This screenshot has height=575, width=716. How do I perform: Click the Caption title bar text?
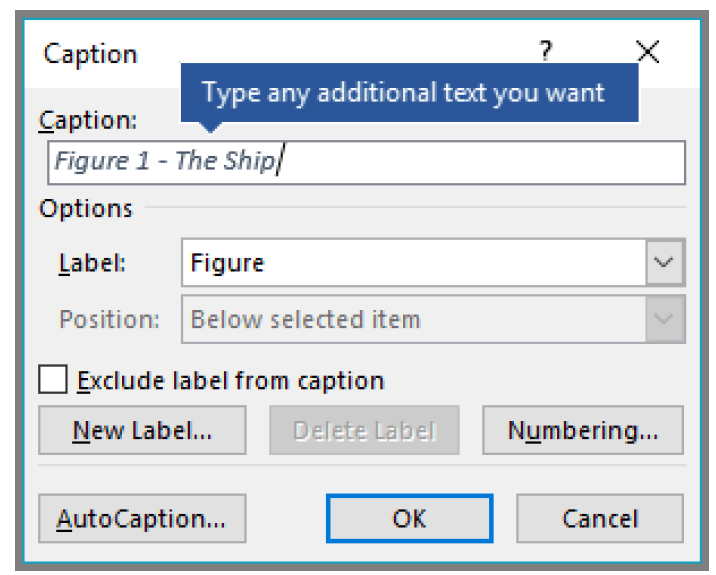tap(90, 54)
